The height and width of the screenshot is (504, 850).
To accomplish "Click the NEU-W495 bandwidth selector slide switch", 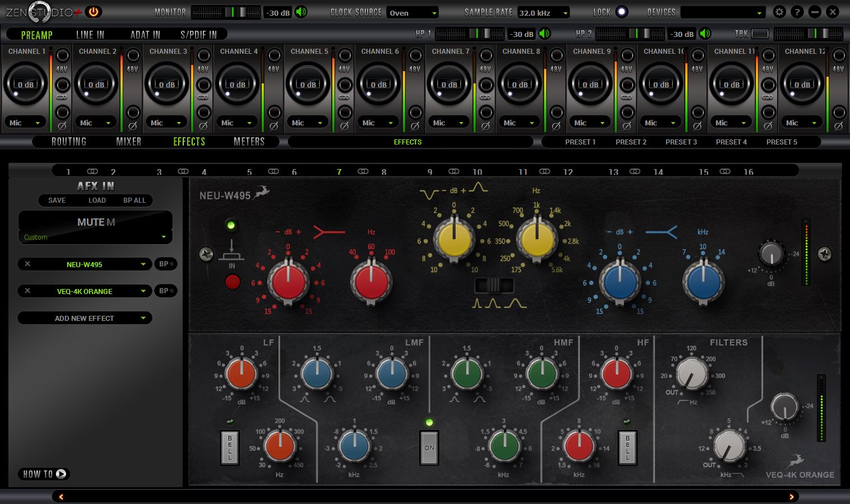I will (494, 285).
